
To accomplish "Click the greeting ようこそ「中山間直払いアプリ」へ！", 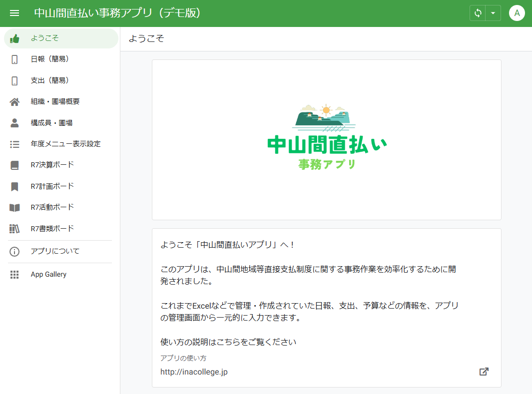I will (228, 245).
